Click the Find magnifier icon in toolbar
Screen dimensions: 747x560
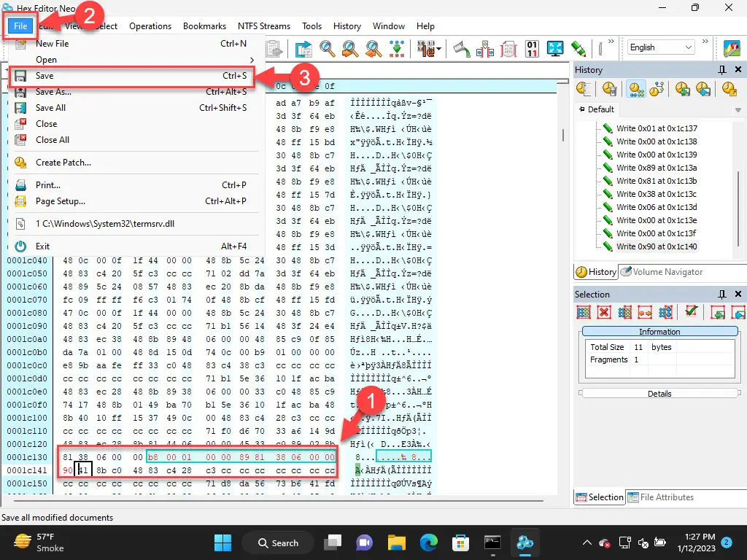point(328,49)
